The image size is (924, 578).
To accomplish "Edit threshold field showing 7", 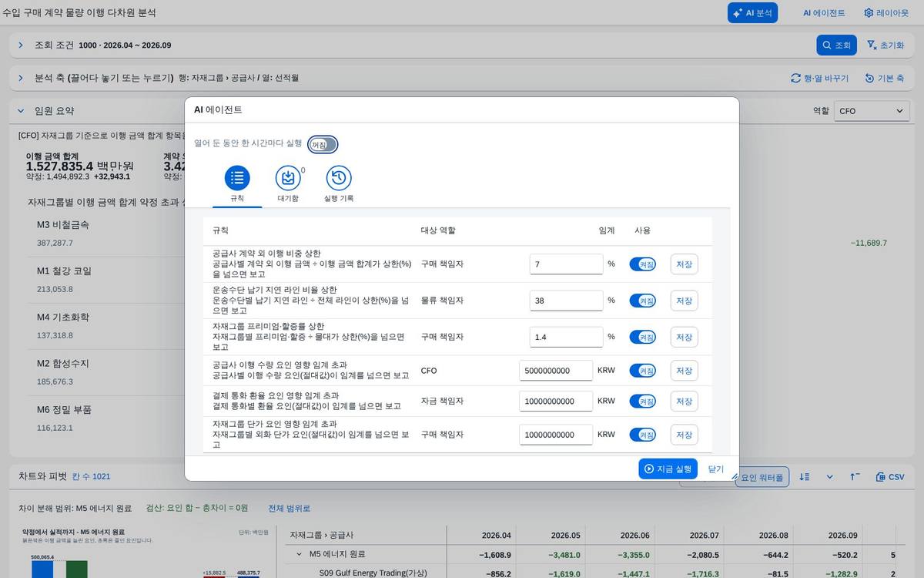I will point(566,264).
